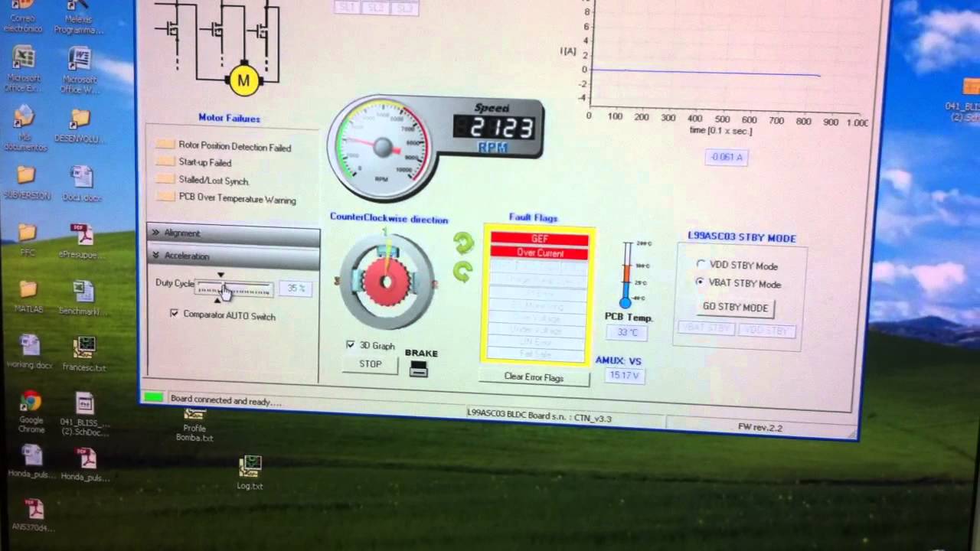
Task: Click the BRAKE icon button
Action: tap(419, 370)
